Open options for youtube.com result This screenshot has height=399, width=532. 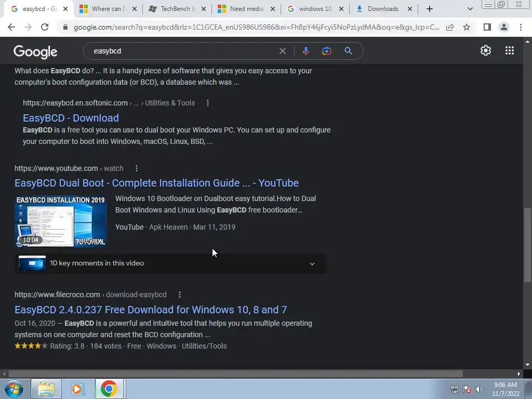click(x=137, y=168)
